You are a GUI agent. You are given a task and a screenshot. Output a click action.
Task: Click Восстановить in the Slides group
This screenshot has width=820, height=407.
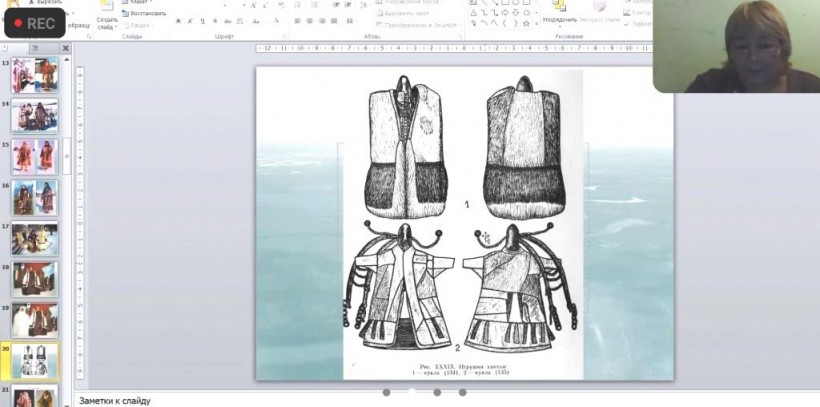point(147,13)
